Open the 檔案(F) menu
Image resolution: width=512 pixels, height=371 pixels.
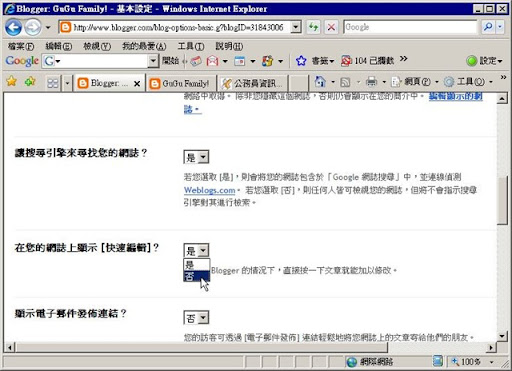(21, 46)
